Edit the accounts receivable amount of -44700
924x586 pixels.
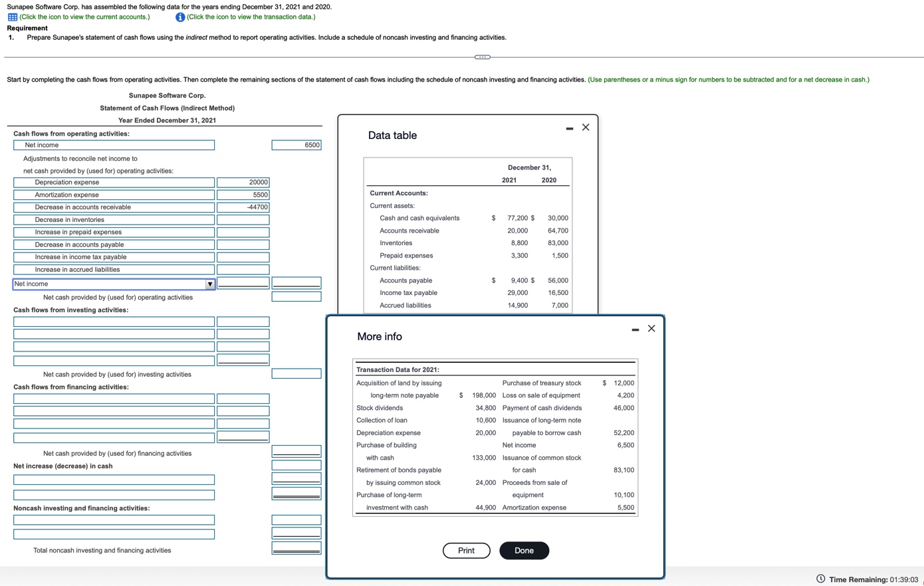click(x=243, y=207)
